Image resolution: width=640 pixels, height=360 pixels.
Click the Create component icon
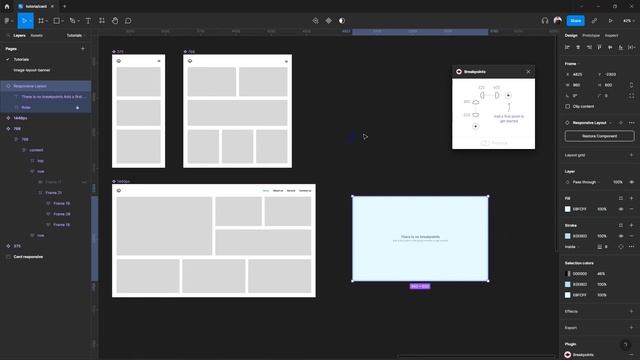tap(329, 21)
